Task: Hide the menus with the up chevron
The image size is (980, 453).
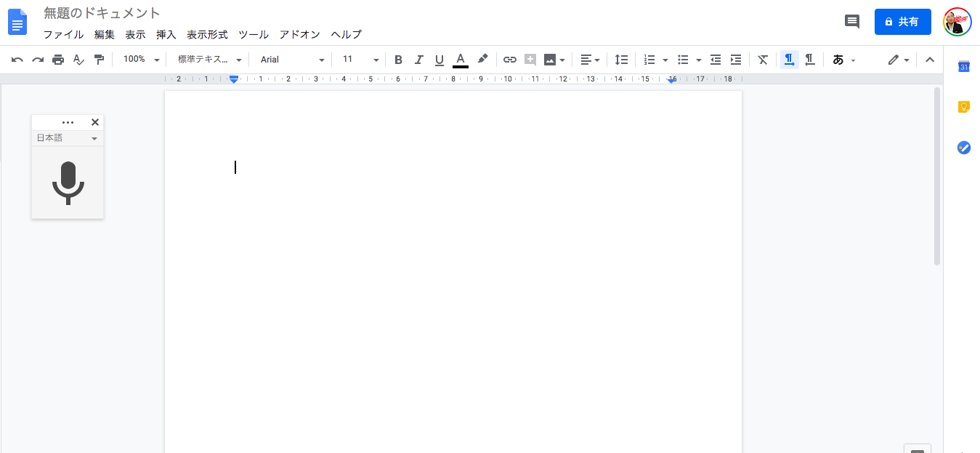Action: 929,60
